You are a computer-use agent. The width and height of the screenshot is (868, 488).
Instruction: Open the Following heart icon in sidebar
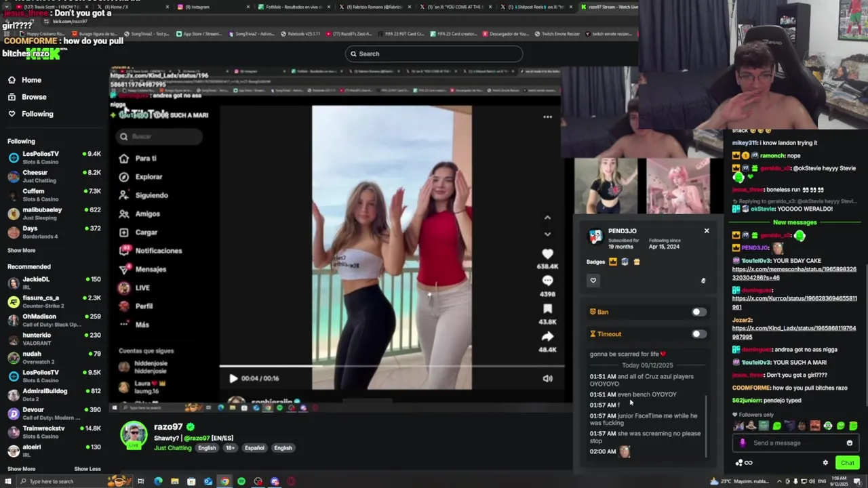pyautogui.click(x=12, y=114)
